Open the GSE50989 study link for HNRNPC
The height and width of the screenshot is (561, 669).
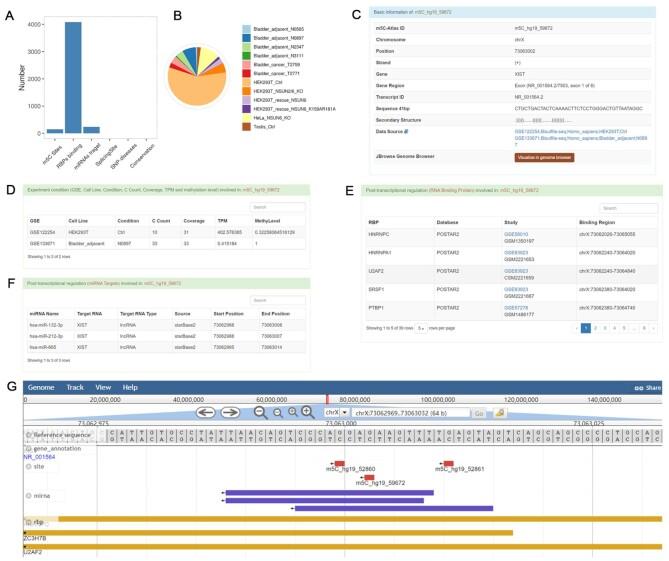click(517, 236)
